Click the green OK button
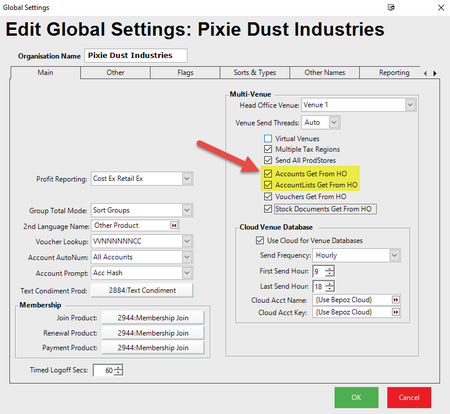 (356, 397)
